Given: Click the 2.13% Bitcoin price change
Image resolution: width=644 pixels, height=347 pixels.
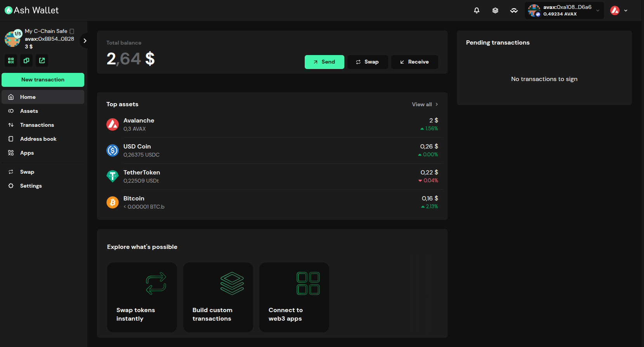Looking at the screenshot, I should (x=430, y=207).
